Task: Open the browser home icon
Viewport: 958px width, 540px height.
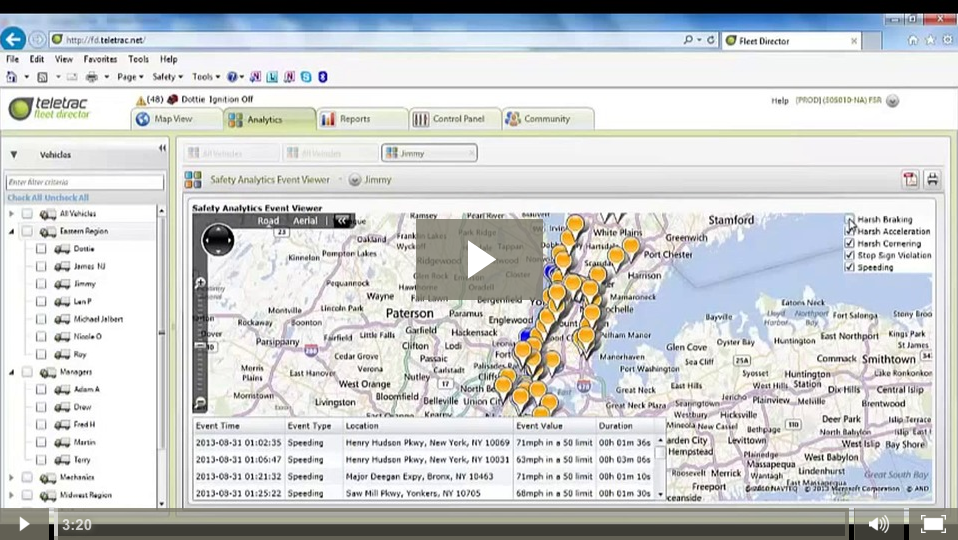Action: coord(913,40)
